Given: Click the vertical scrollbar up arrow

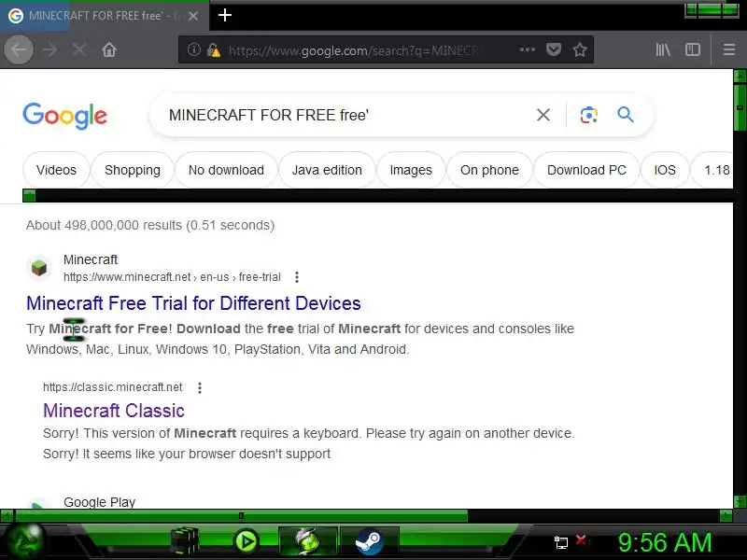Looking at the screenshot, I should pyautogui.click(x=740, y=76).
